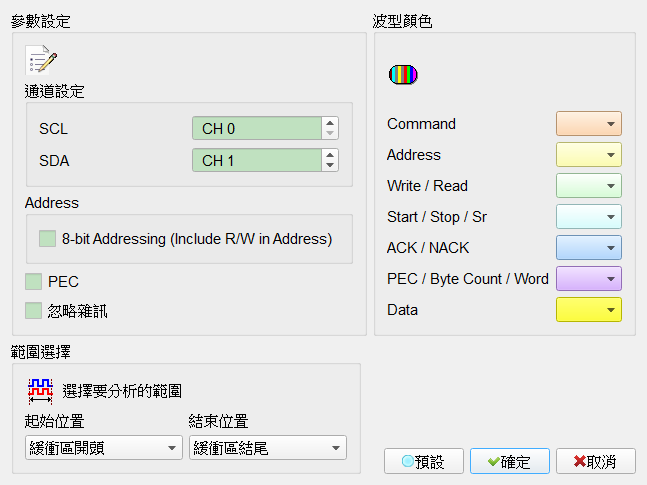Open the 起始位置 dropdown showing 緩衝區開頭

coord(104,447)
